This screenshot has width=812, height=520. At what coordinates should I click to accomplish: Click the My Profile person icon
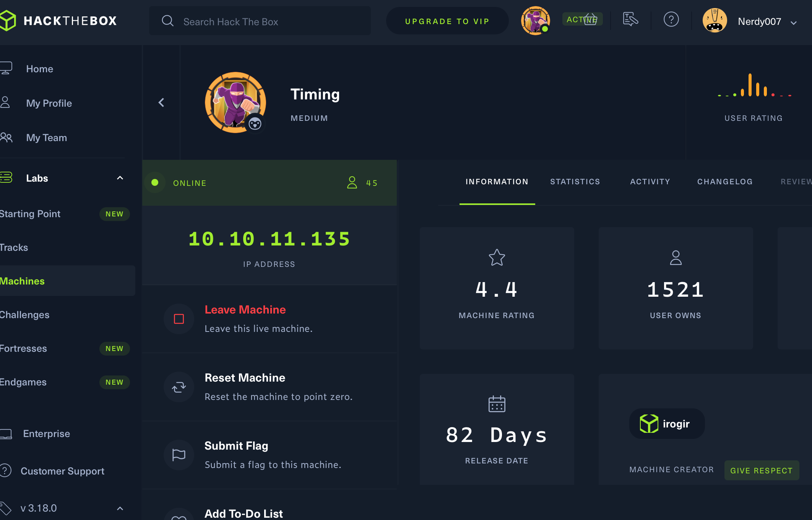point(5,102)
